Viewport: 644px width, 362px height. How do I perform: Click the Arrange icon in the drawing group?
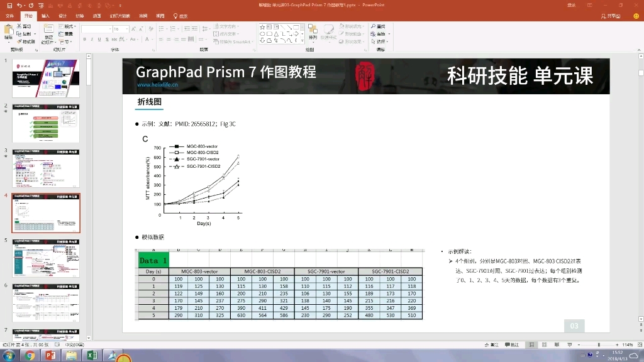click(x=313, y=30)
